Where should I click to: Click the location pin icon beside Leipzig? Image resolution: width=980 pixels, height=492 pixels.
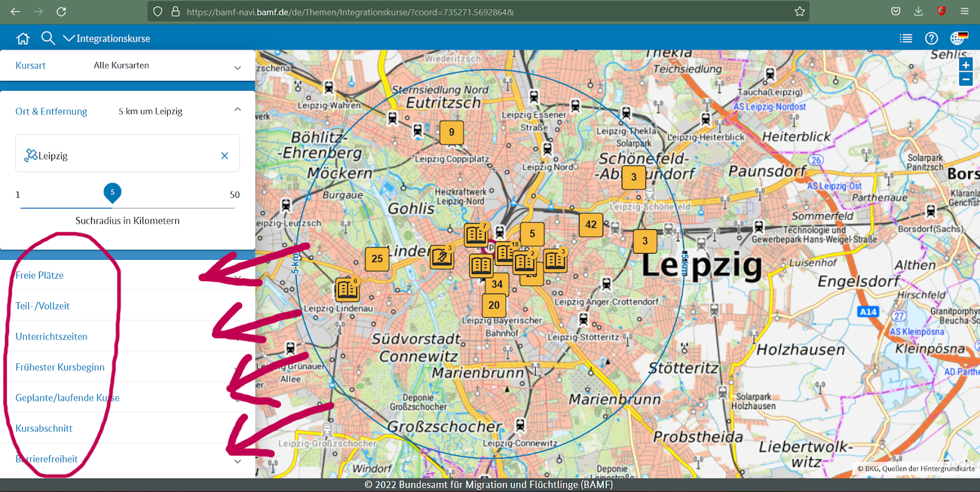click(x=31, y=155)
